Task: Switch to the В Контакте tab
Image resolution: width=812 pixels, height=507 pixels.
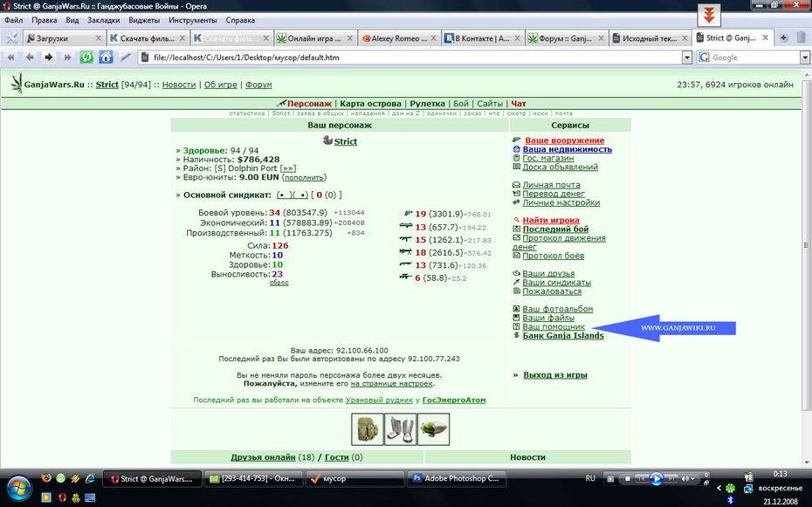Action: tap(483, 38)
